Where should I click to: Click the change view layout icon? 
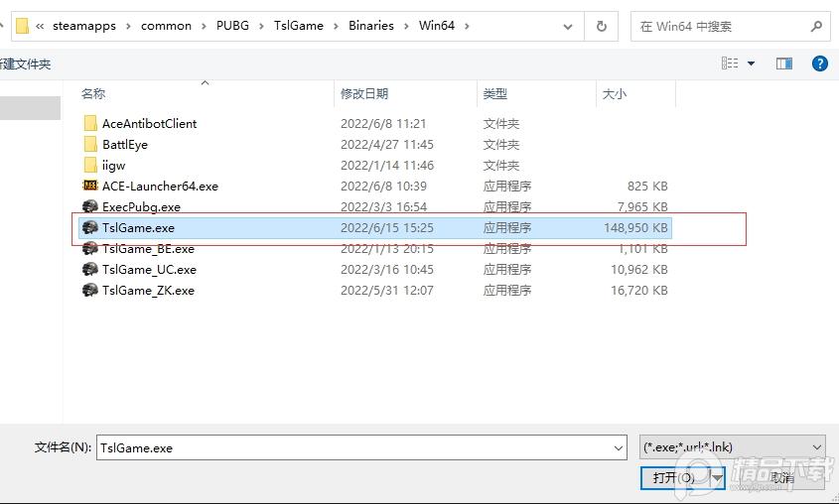[x=730, y=63]
